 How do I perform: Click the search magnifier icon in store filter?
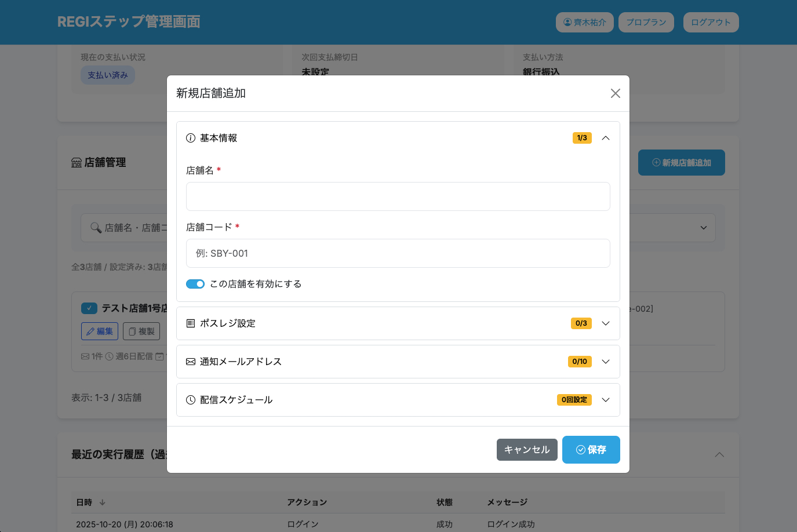tap(96, 228)
